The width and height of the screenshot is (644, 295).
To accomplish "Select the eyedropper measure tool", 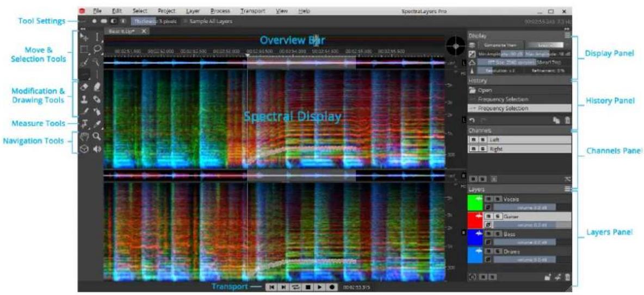I will (x=97, y=123).
